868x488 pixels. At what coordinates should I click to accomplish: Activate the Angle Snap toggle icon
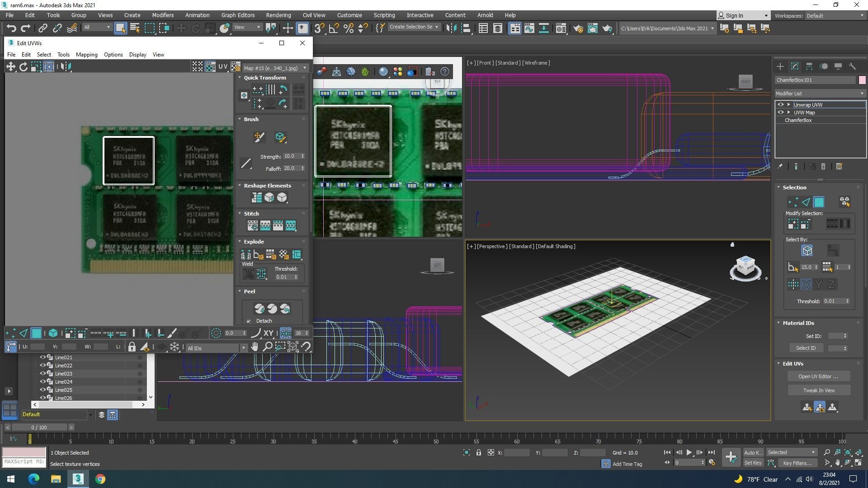point(334,28)
